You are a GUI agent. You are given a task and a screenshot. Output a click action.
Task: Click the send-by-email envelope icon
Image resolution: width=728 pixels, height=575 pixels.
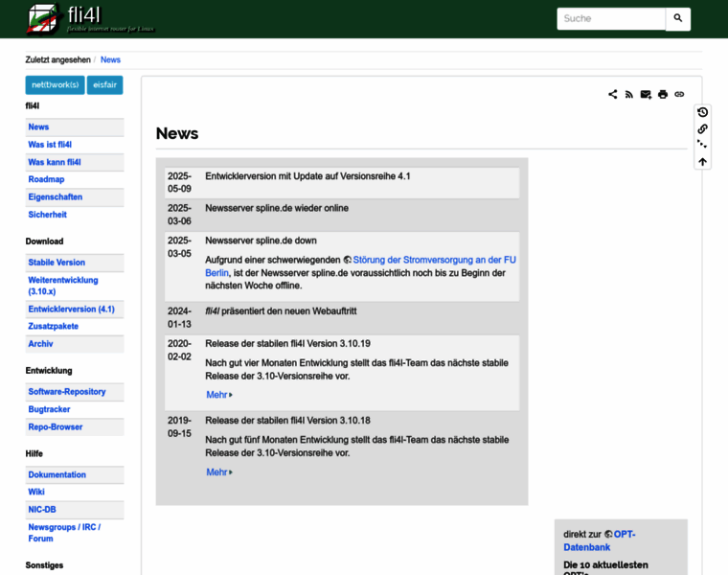[x=646, y=94]
